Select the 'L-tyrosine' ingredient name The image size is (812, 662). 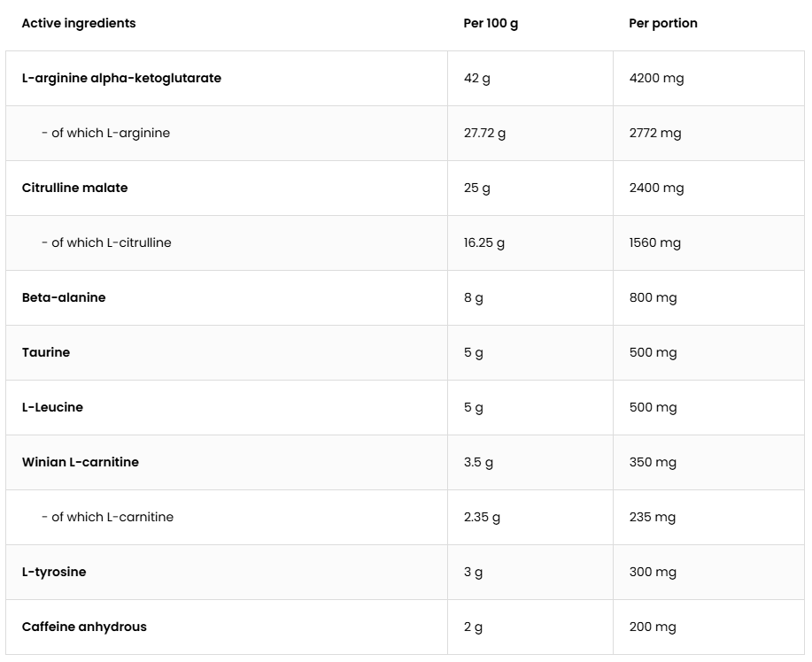click(54, 573)
